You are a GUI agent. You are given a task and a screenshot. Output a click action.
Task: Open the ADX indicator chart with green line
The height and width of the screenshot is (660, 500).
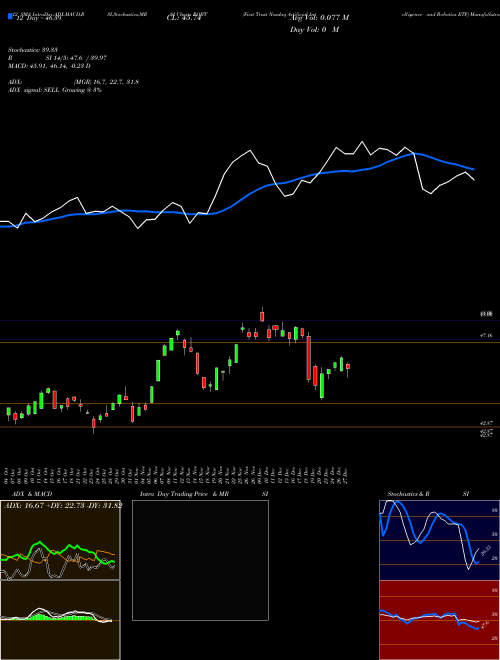click(60, 540)
